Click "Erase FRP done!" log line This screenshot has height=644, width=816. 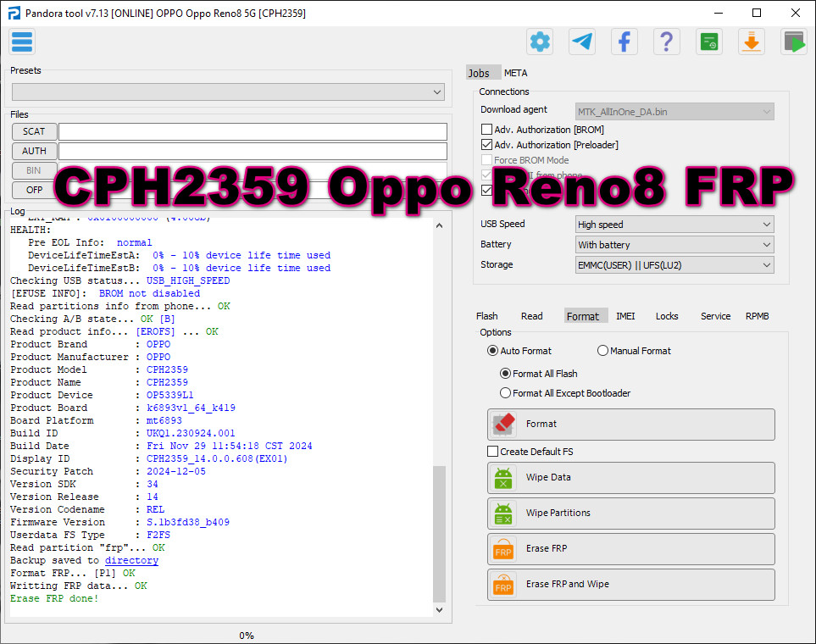tap(54, 598)
